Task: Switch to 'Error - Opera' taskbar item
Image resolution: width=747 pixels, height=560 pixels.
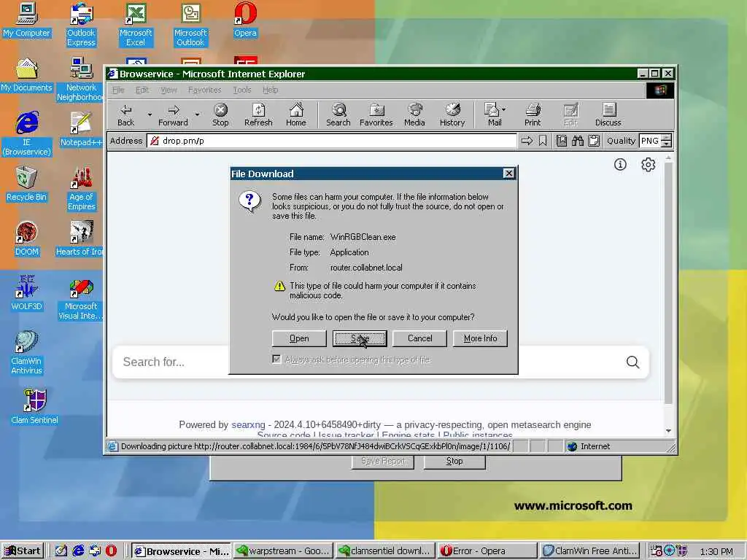Action: 487,551
